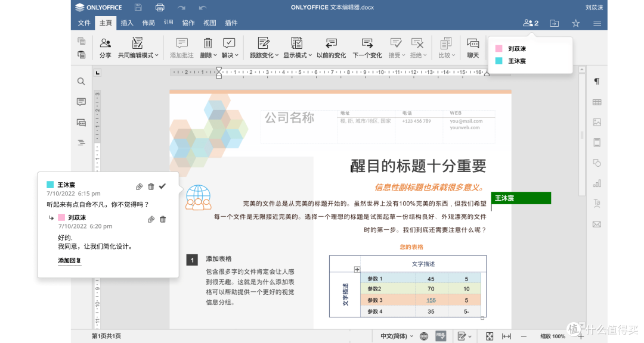Click 王沐宸's cyan color swatch in user list
This screenshot has width=644, height=343.
[499, 61]
